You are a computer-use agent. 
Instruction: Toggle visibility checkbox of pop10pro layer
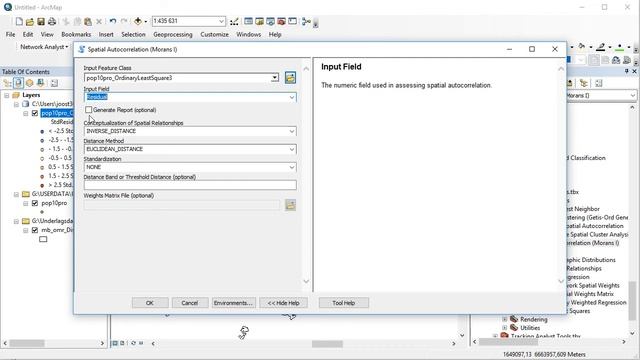(35, 203)
